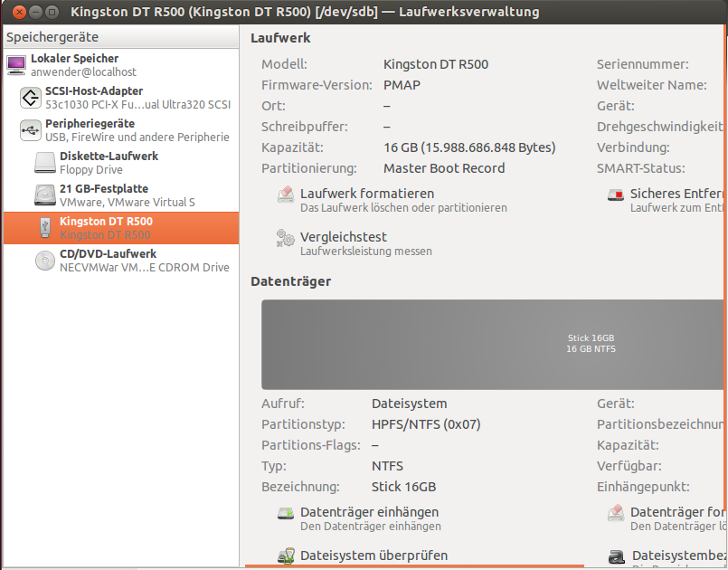
Task: Click the Dateisystem überprüfen icon
Action: click(x=286, y=556)
